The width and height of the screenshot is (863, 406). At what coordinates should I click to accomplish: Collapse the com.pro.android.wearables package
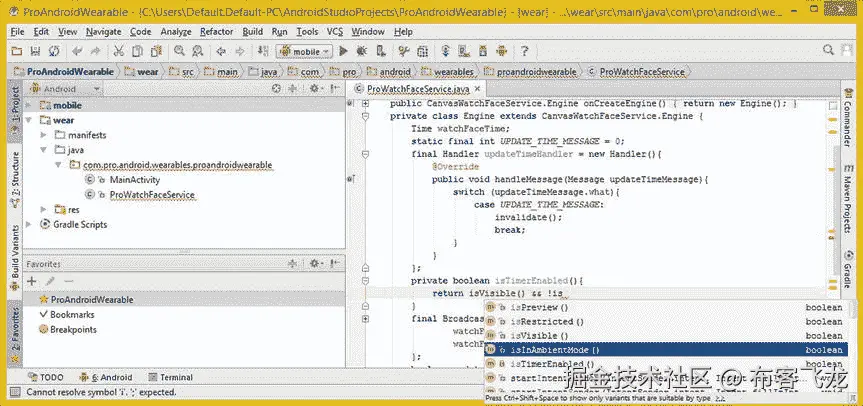(58, 165)
